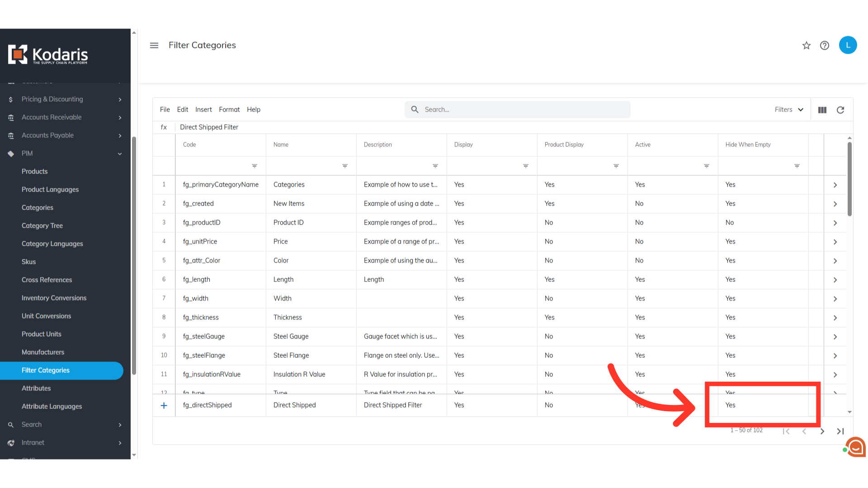Click the hamburger menu icon
The image size is (868, 488).
(154, 45)
